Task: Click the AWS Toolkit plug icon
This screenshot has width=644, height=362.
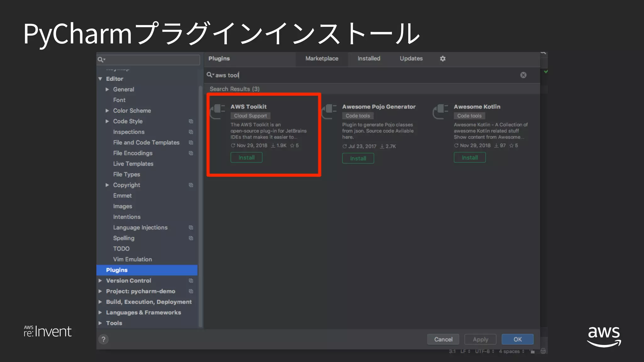Action: pos(218,112)
